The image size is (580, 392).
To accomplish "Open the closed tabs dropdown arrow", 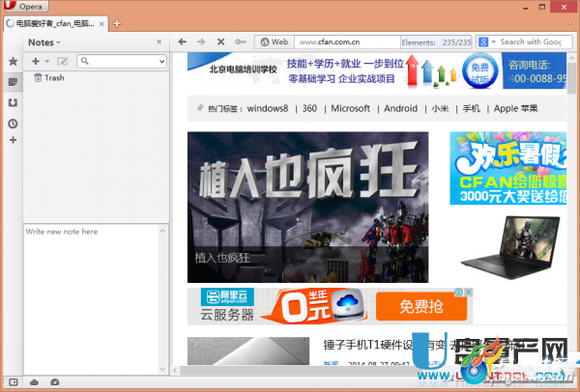I will click(x=570, y=23).
